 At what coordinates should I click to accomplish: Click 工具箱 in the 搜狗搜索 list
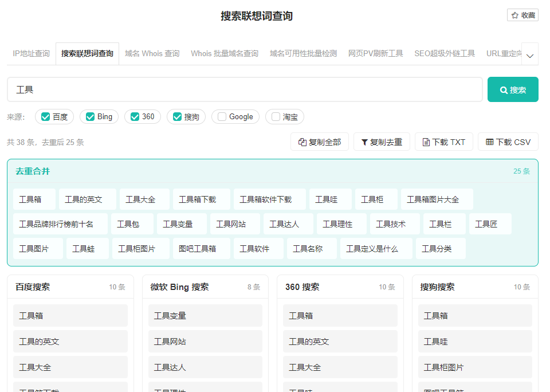click(x=476, y=316)
